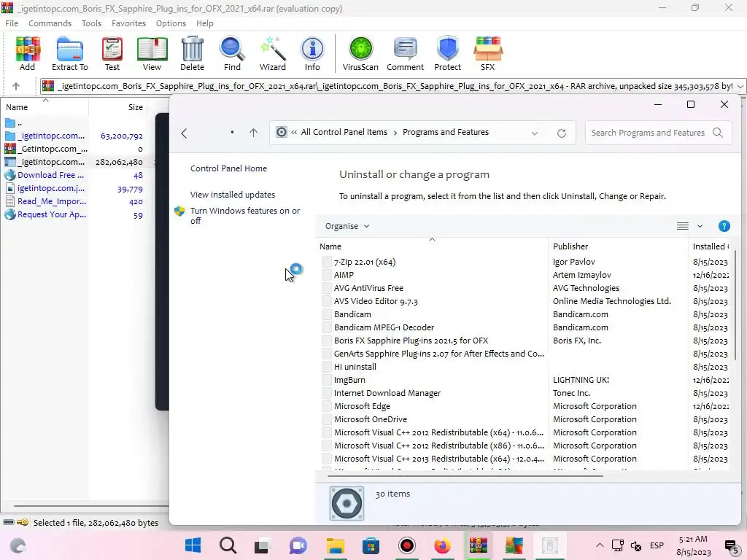This screenshot has width=747, height=560.
Task: Open Windows Start button on taskbar
Action: point(193,545)
